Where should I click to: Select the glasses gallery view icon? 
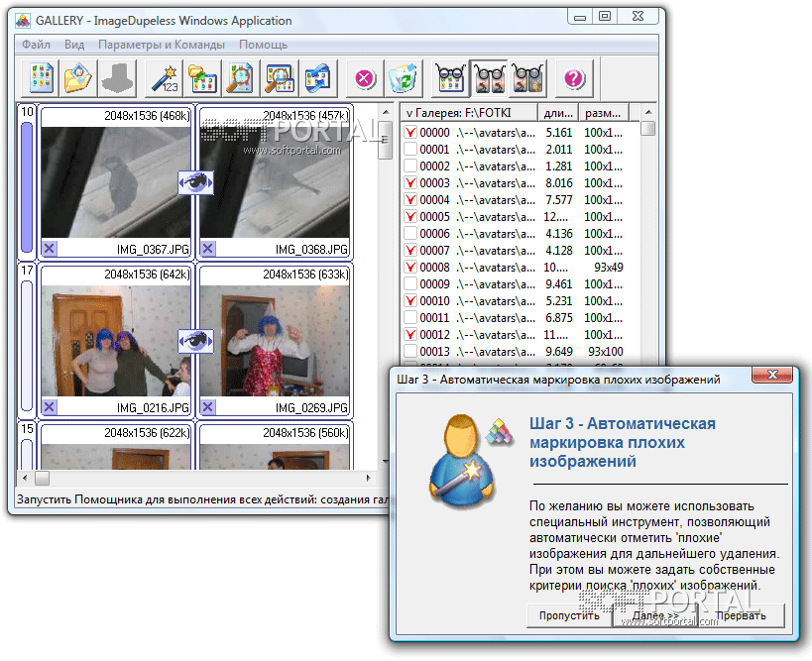point(450,78)
